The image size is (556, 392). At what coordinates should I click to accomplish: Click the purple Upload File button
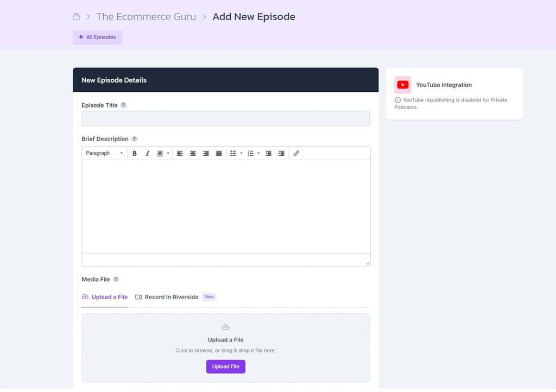tap(225, 366)
